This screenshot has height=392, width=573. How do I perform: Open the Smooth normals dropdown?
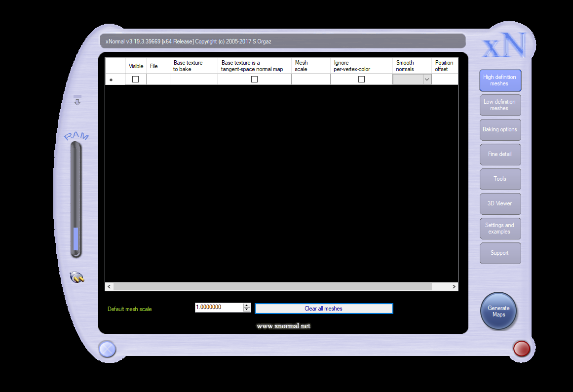pos(426,79)
